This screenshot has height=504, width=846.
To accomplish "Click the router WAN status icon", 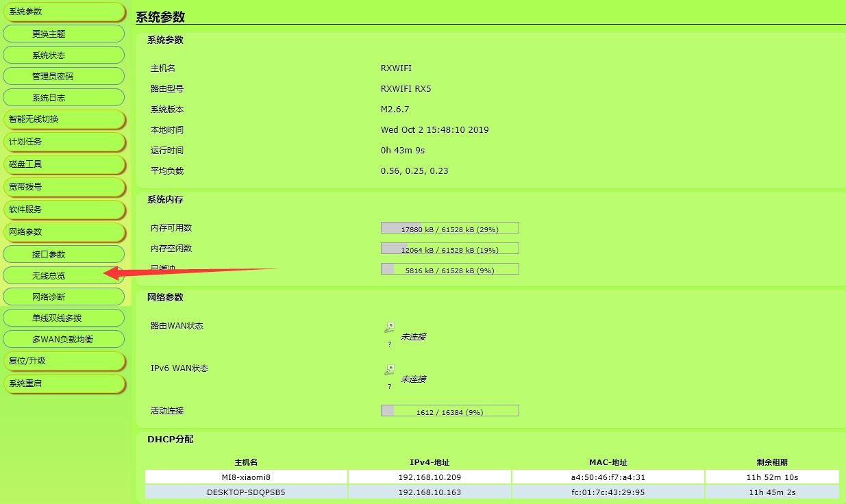I will (389, 328).
